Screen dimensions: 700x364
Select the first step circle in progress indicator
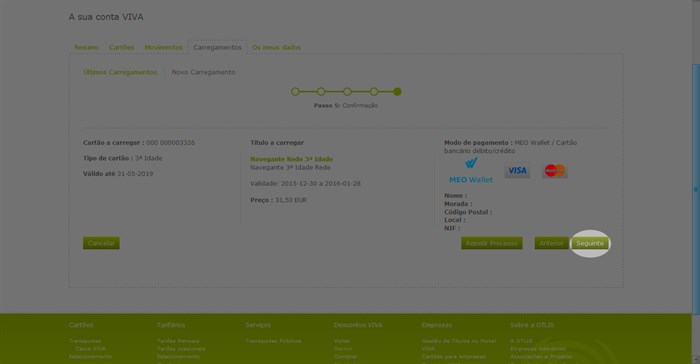(x=295, y=92)
